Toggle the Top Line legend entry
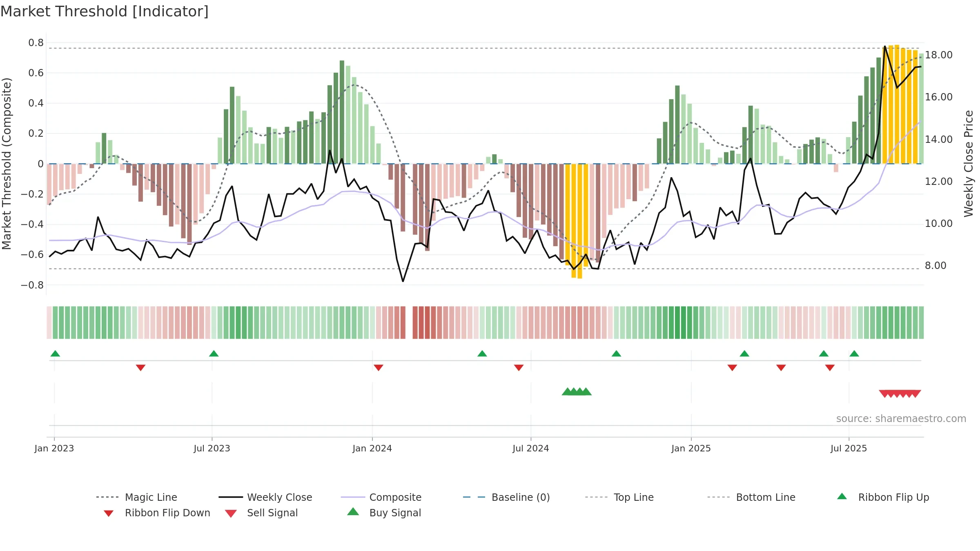 pos(619,497)
